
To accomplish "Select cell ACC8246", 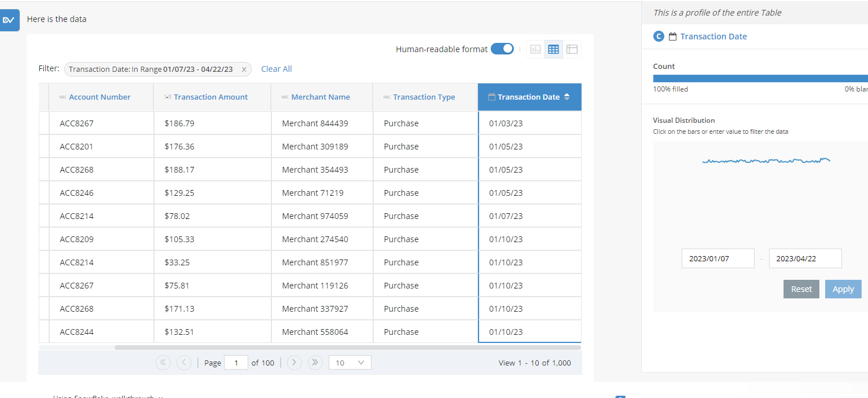I will pos(102,193).
